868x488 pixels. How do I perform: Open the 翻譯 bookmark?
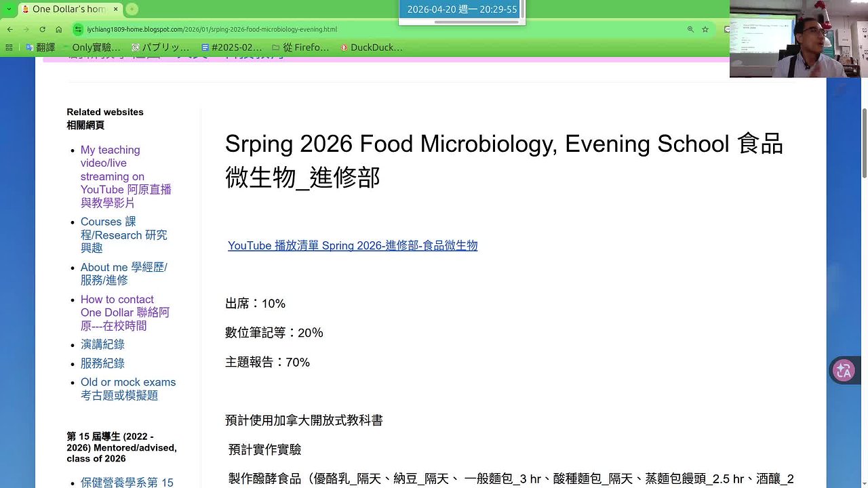tap(40, 47)
